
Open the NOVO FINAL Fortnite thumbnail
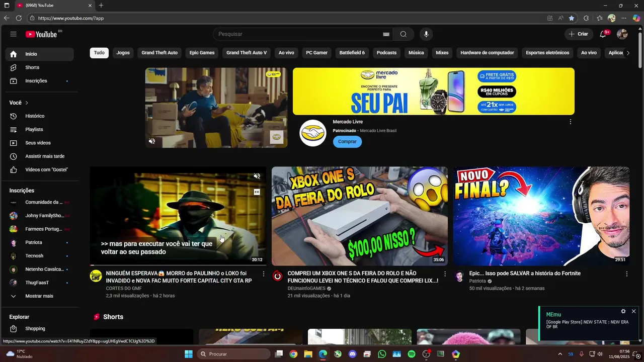coord(541,216)
